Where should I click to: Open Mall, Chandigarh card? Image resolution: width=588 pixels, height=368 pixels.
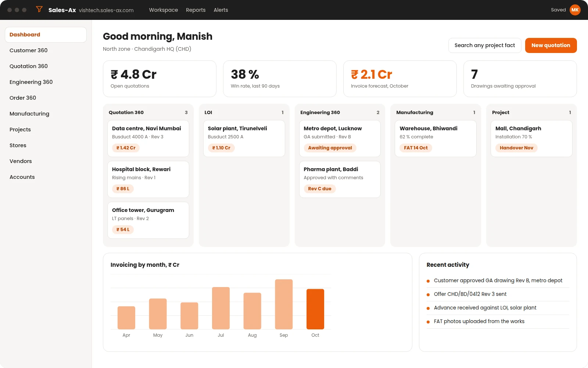tap(531, 139)
